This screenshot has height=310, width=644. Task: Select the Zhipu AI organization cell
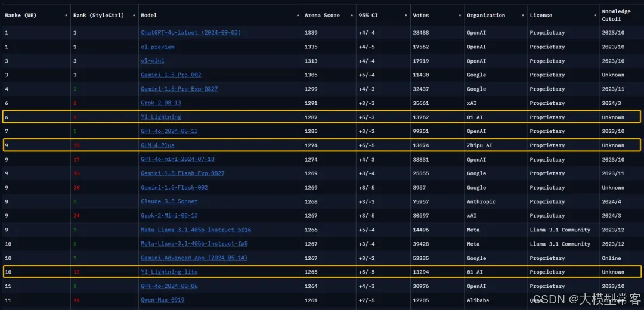[479, 145]
